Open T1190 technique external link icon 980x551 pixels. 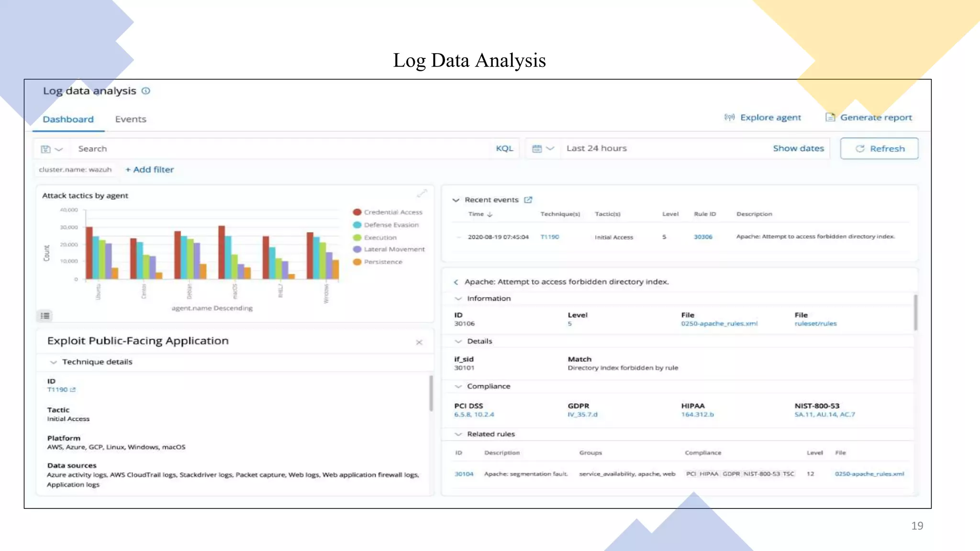pyautogui.click(x=73, y=390)
